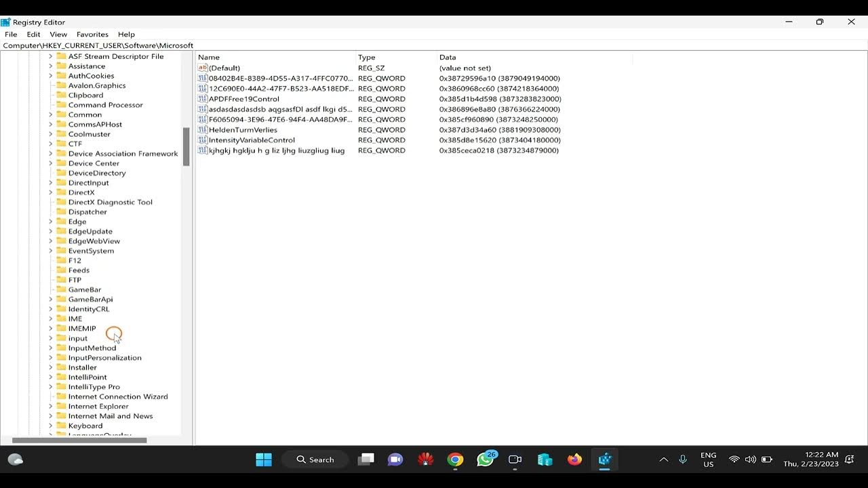Select the Avalon.Graphics folder icon
The height and width of the screenshot is (488, 868).
pos(61,85)
